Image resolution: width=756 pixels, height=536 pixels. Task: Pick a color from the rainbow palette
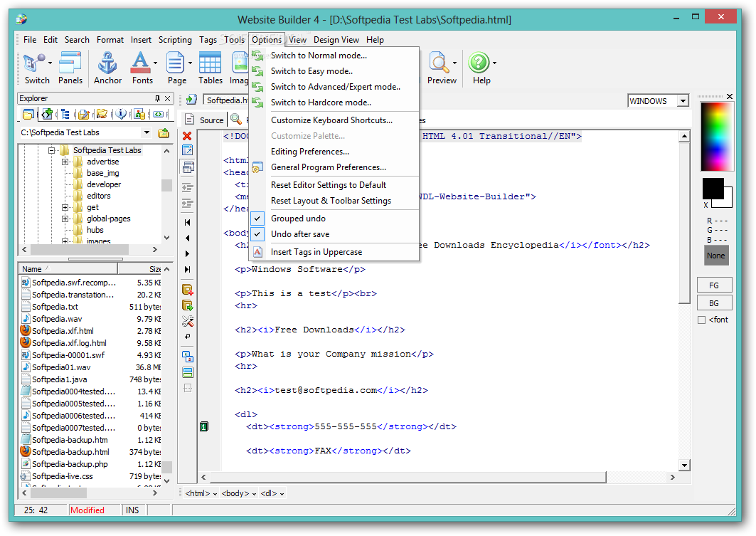(x=717, y=137)
